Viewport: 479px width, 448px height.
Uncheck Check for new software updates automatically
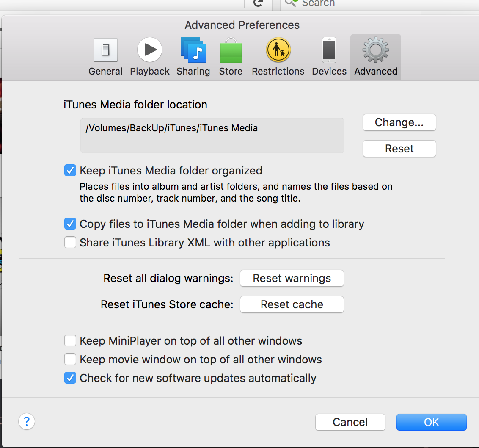[x=70, y=378]
